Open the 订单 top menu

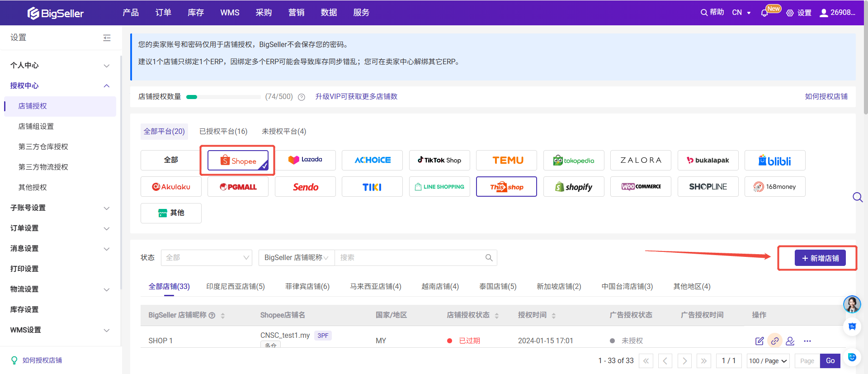(x=163, y=13)
